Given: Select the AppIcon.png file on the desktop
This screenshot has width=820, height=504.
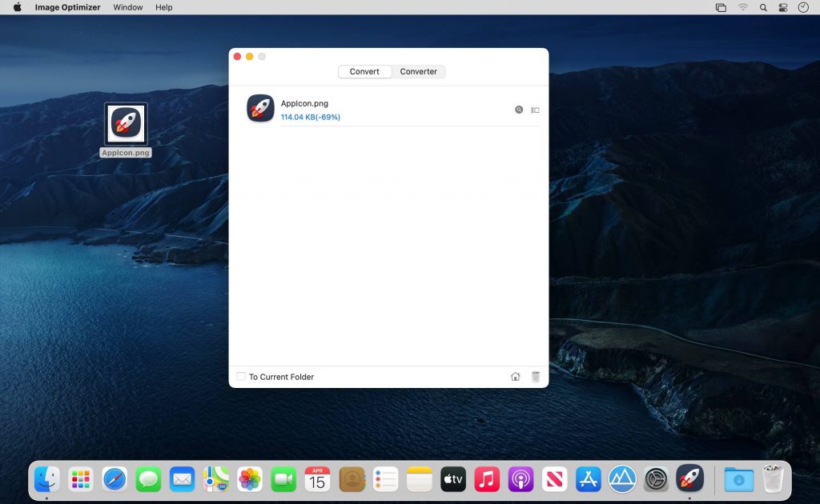Looking at the screenshot, I should (125, 124).
